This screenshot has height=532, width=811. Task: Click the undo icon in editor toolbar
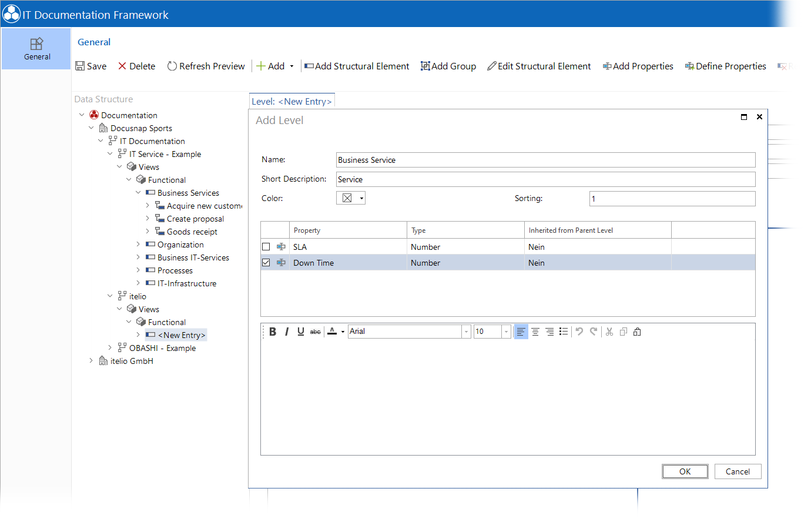pyautogui.click(x=579, y=332)
